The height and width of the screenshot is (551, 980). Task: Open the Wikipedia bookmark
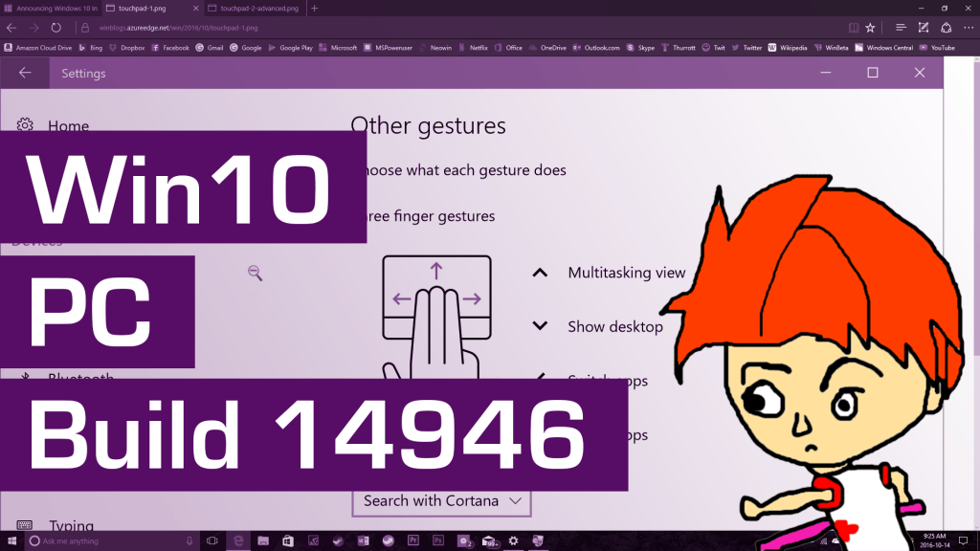(788, 48)
